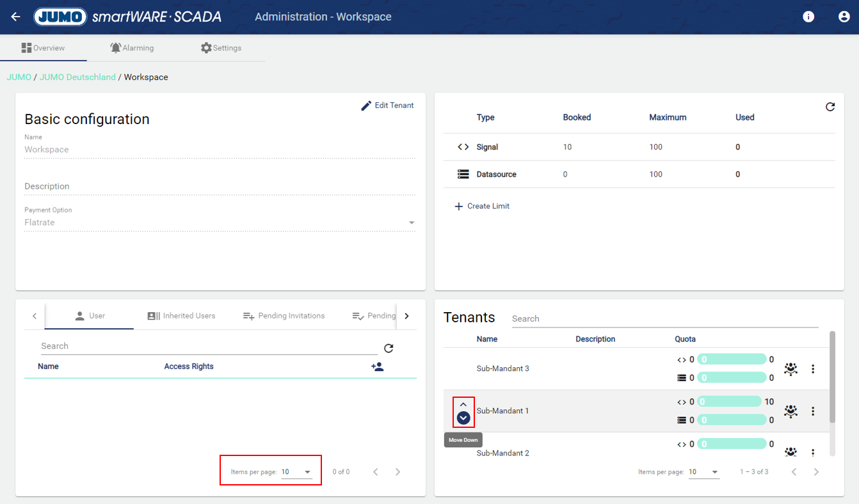Open the info icon in header

coord(808,17)
